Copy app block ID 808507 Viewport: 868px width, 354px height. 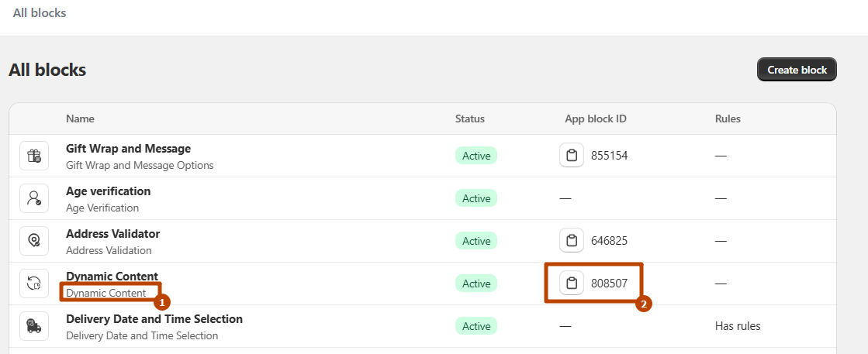572,284
